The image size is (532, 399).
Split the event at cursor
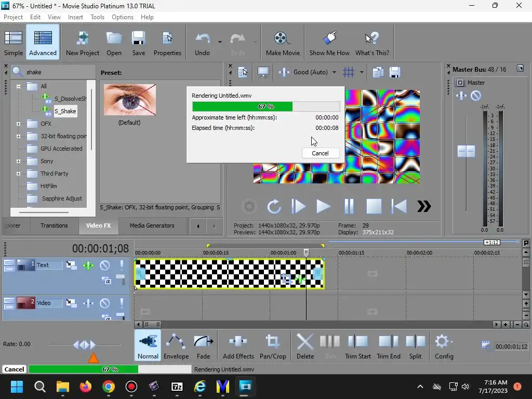coord(415,346)
